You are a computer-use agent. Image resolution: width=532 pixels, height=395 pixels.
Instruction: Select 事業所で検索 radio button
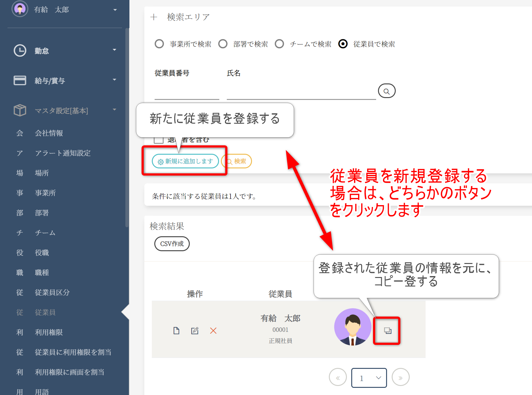159,44
